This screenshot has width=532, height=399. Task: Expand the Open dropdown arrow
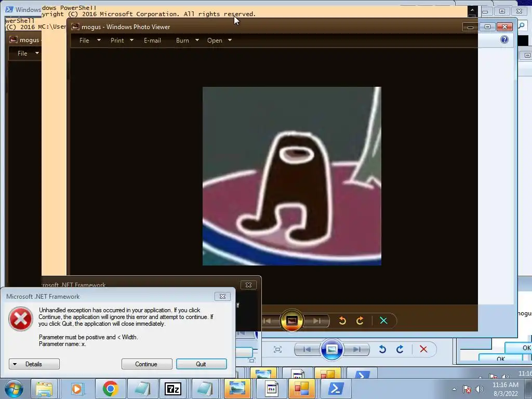230,40
